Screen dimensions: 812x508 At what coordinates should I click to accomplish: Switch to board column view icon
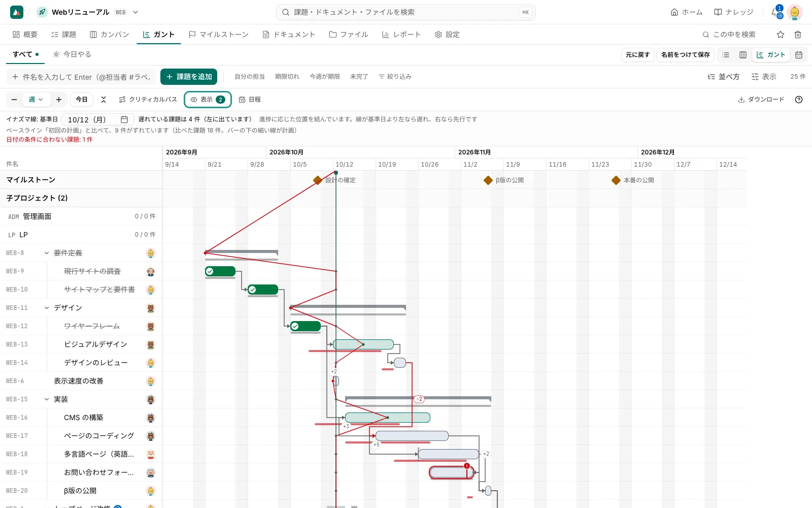(x=743, y=55)
